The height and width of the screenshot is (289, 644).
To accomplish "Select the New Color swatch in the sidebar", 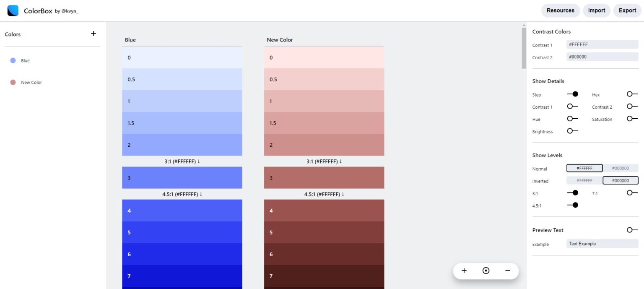I will 13,82.
